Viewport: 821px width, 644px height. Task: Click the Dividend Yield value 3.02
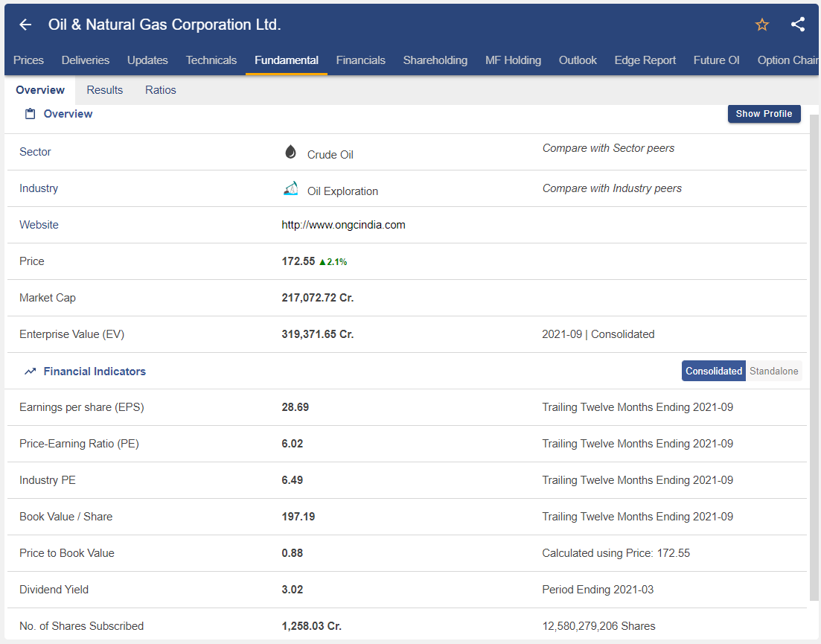pyautogui.click(x=293, y=590)
